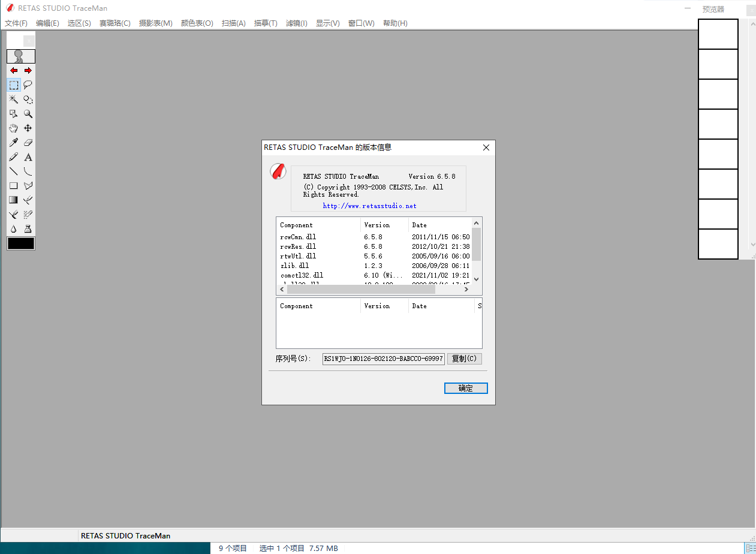Image resolution: width=756 pixels, height=554 pixels.
Task: Select the magnifying glass zoom tool
Action: coord(28,114)
